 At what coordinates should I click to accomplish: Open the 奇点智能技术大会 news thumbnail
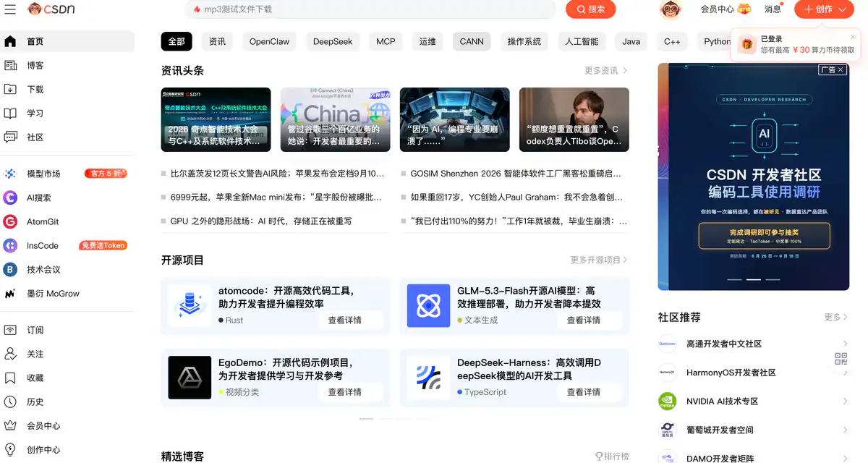[216, 119]
